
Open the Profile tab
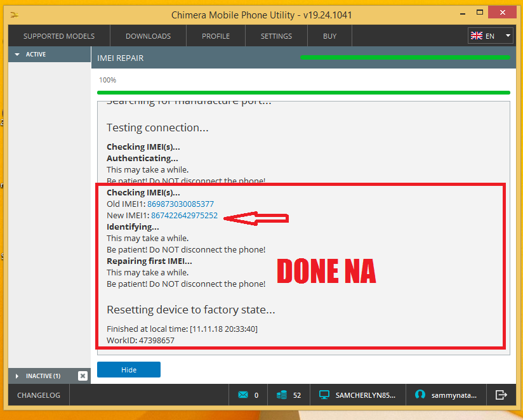pyautogui.click(x=216, y=36)
